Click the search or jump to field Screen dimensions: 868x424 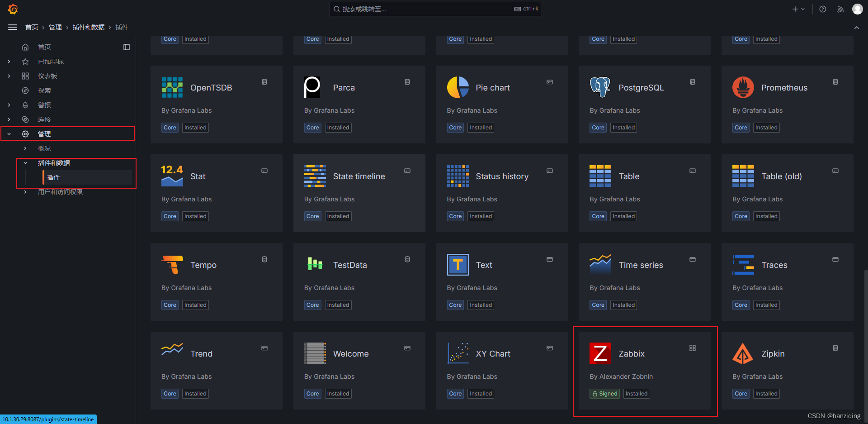pos(435,9)
